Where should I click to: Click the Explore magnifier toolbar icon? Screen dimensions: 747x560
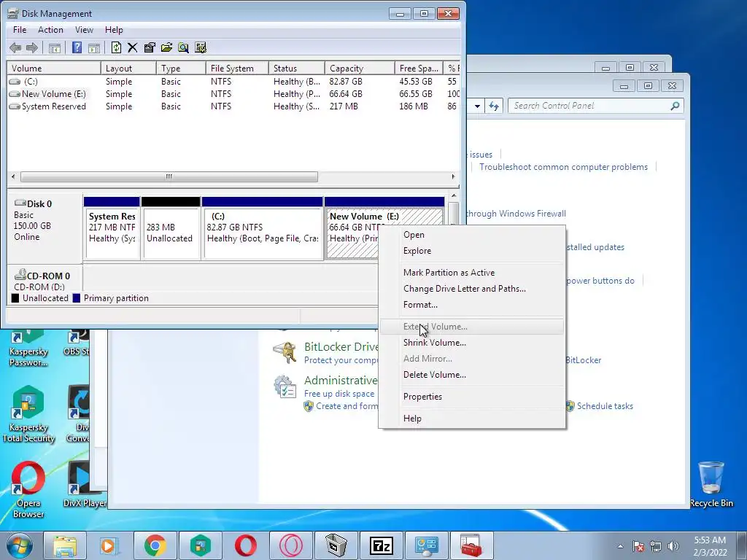[183, 47]
